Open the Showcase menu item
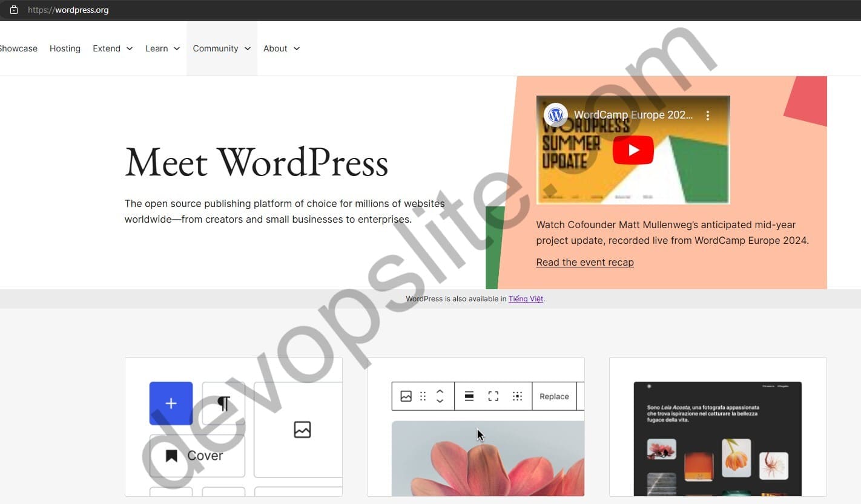 [x=18, y=48]
